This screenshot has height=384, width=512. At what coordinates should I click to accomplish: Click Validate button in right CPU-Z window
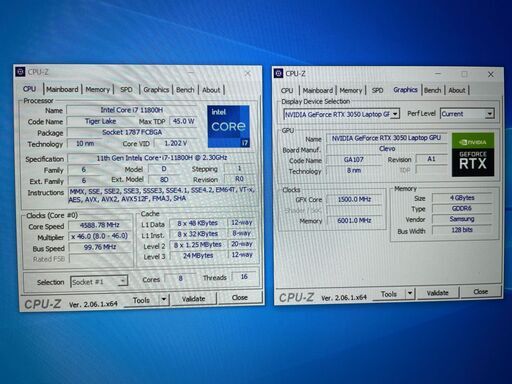(437, 293)
